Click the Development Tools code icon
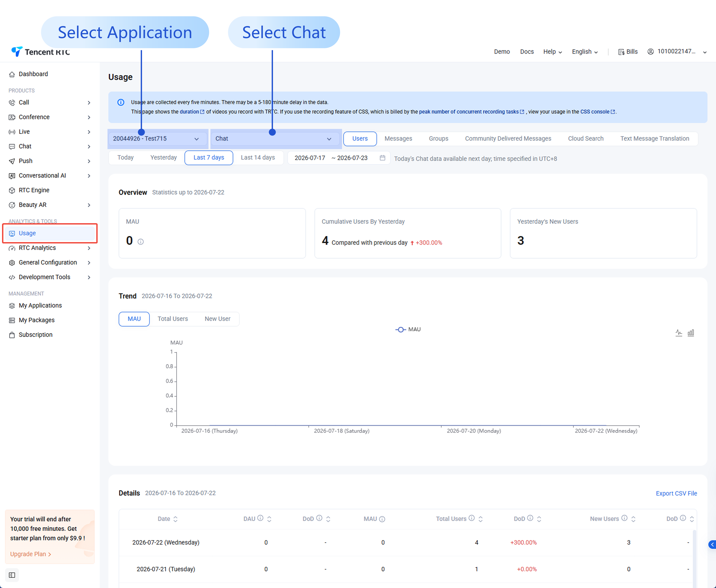Viewport: 716px width, 588px height. pos(12,277)
